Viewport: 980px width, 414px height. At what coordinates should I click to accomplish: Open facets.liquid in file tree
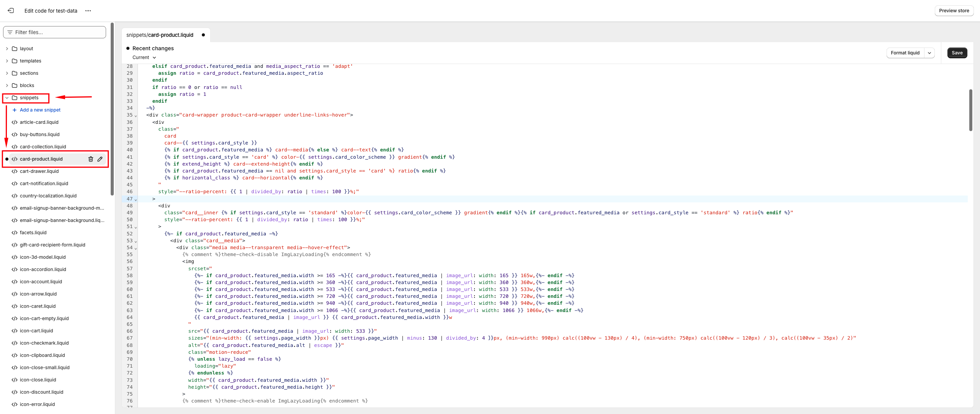[x=33, y=233]
